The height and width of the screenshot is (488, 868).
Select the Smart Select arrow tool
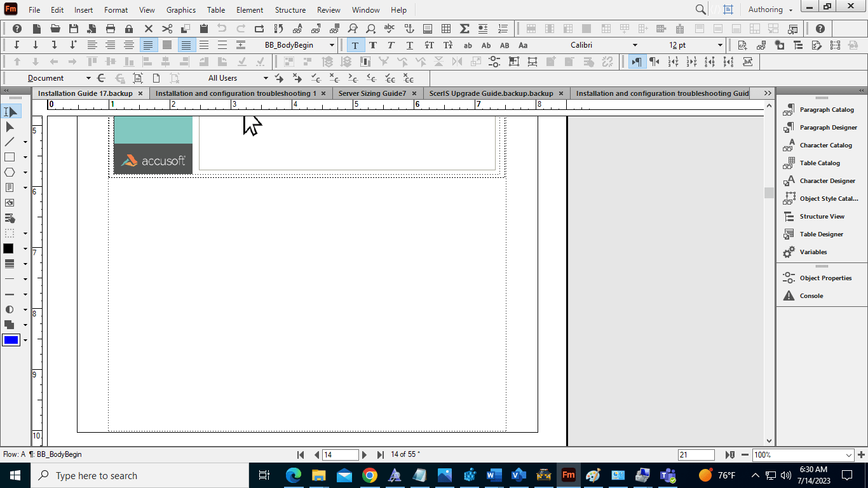point(10,111)
